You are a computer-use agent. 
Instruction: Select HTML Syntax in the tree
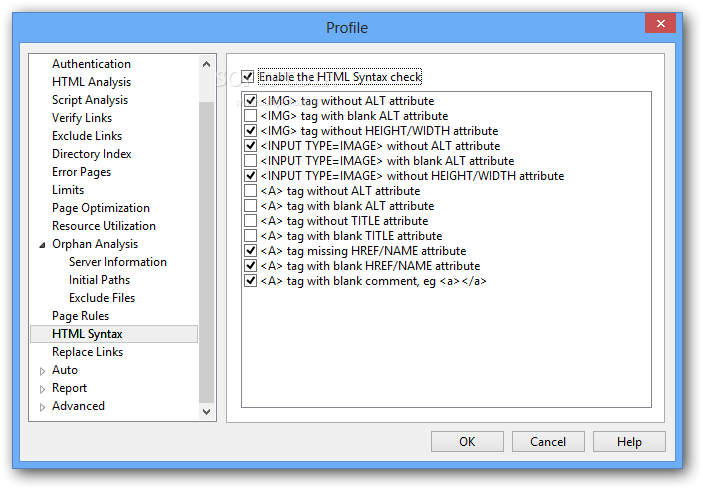tap(114, 334)
